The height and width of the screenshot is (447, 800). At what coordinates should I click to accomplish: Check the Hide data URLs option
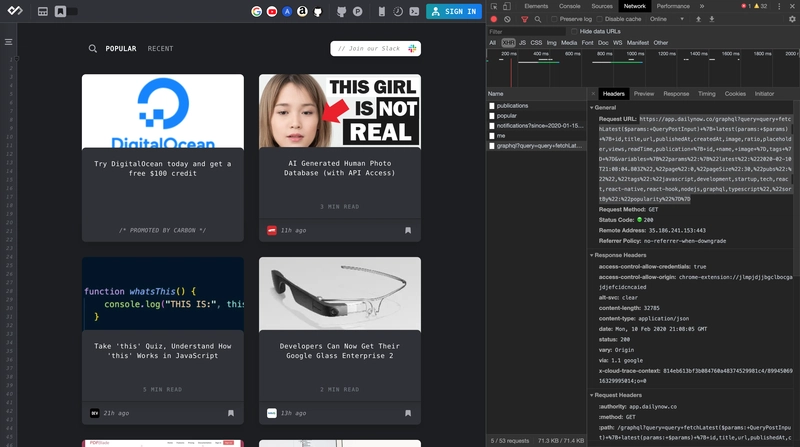pyautogui.click(x=574, y=31)
